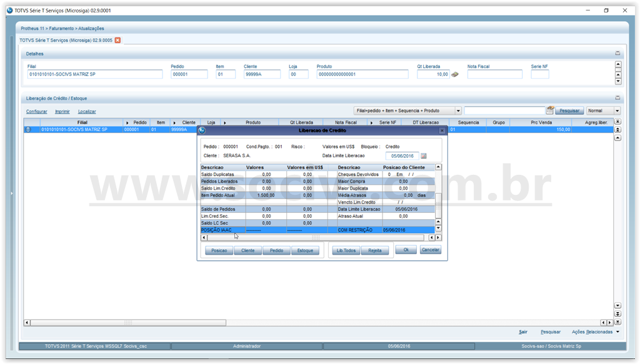This screenshot has height=364, width=640.
Task: Click the Pedido input field in Detalhes
Action: point(189,74)
